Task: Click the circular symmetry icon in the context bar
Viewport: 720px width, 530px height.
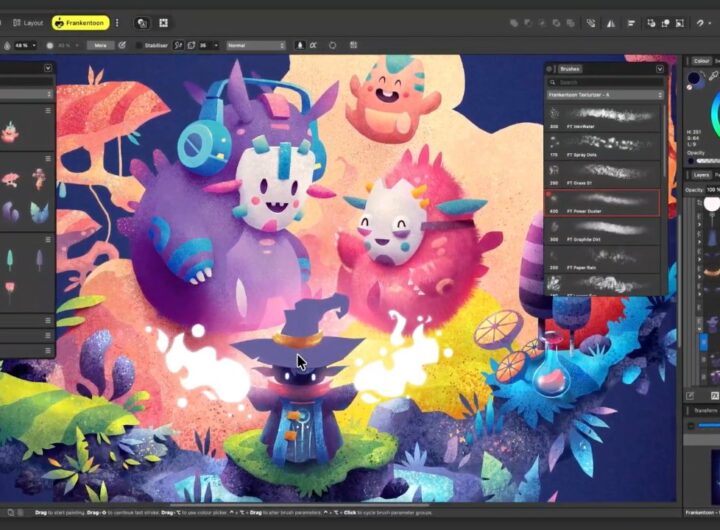Action: pyautogui.click(x=332, y=45)
